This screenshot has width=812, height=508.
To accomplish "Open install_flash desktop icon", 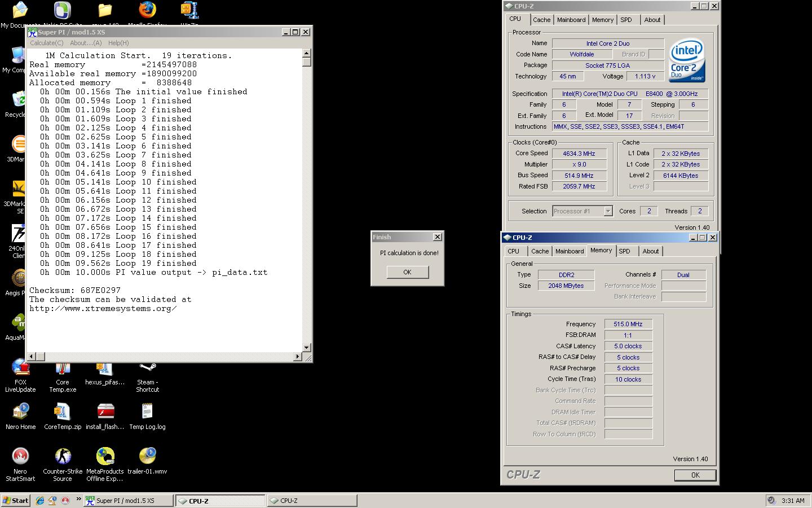I will click(105, 417).
